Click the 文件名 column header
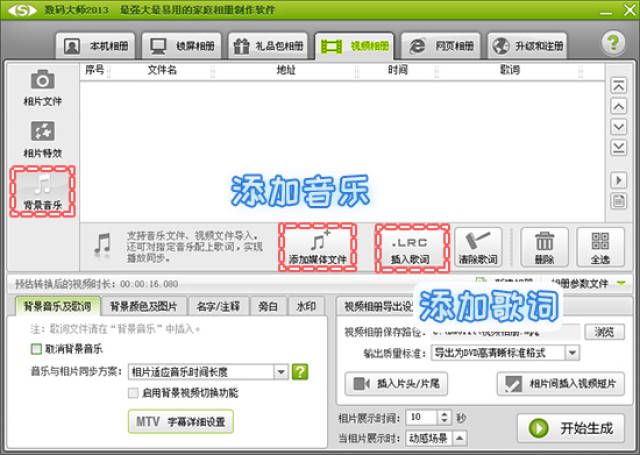Screen dimensions: 640x455 tap(162, 70)
